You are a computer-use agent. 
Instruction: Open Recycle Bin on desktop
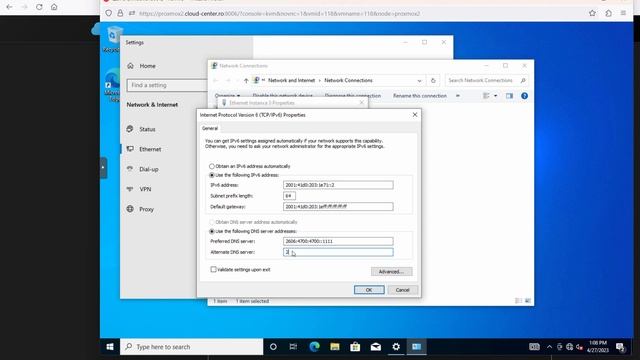pos(112,39)
